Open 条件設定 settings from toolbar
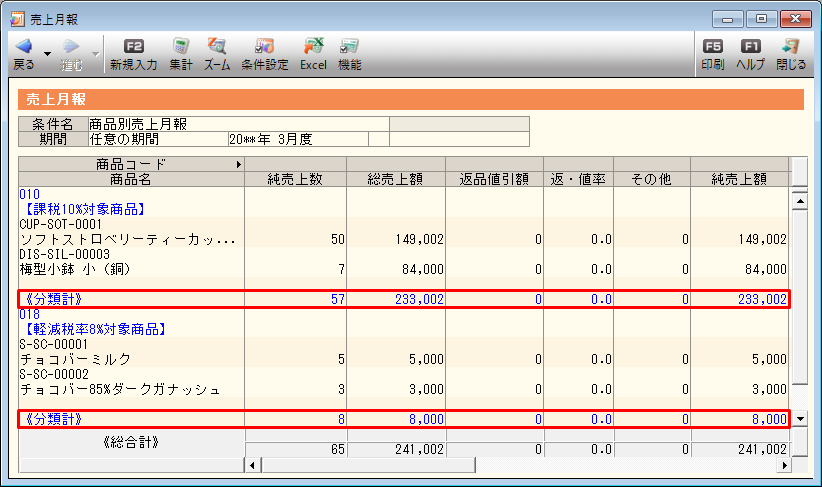Screen dimensions: 822x487 tap(264, 47)
